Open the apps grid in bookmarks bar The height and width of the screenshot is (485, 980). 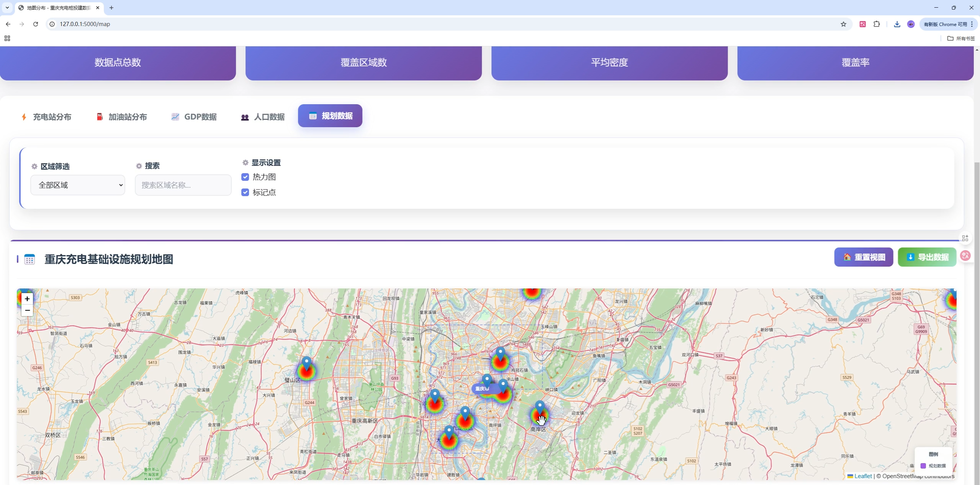click(7, 38)
